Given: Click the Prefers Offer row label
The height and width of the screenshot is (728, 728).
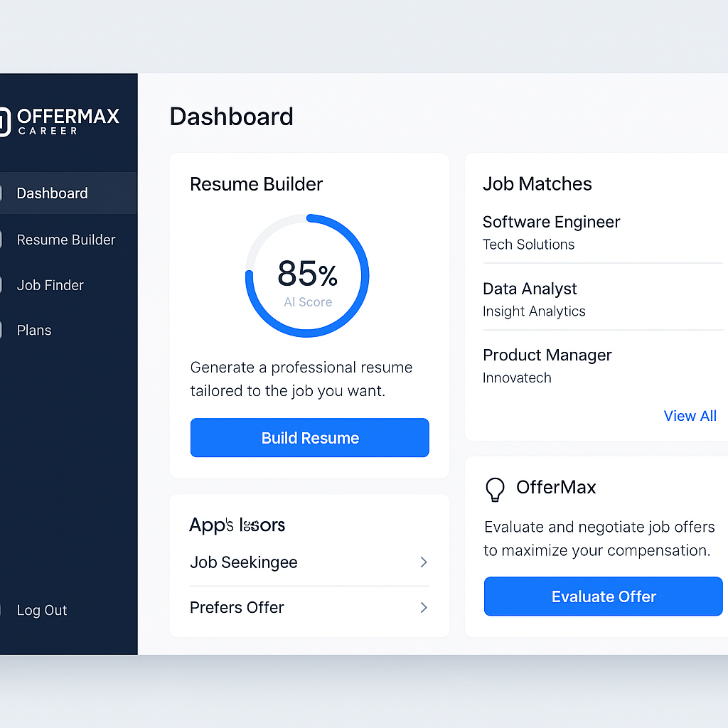Looking at the screenshot, I should pyautogui.click(x=237, y=608).
